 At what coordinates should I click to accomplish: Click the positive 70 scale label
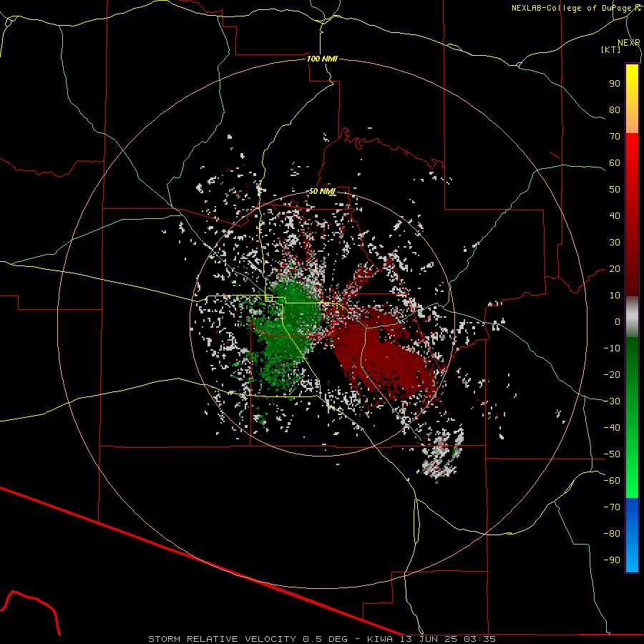615,137
